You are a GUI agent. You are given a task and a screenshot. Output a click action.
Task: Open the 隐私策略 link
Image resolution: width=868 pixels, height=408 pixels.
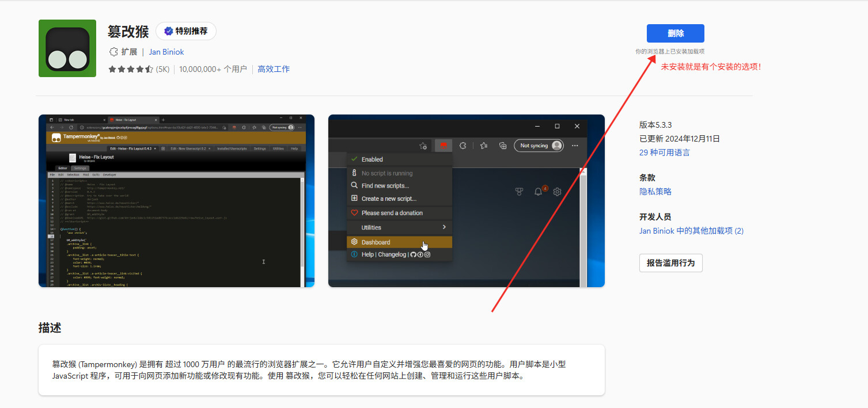[x=655, y=192]
